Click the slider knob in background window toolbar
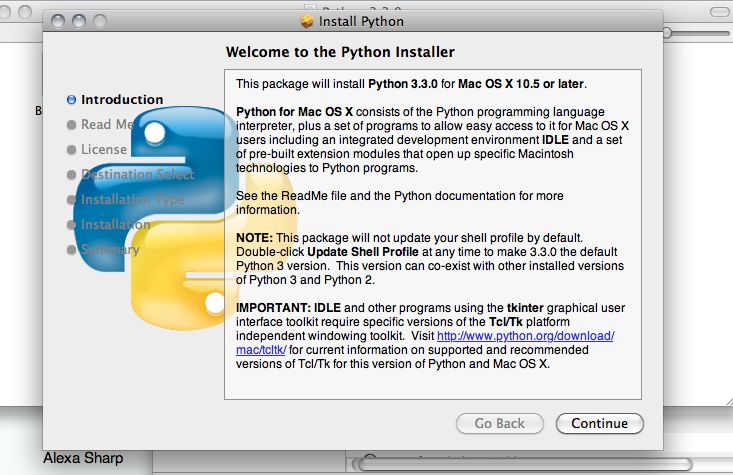This screenshot has height=475, width=733. pos(667,32)
